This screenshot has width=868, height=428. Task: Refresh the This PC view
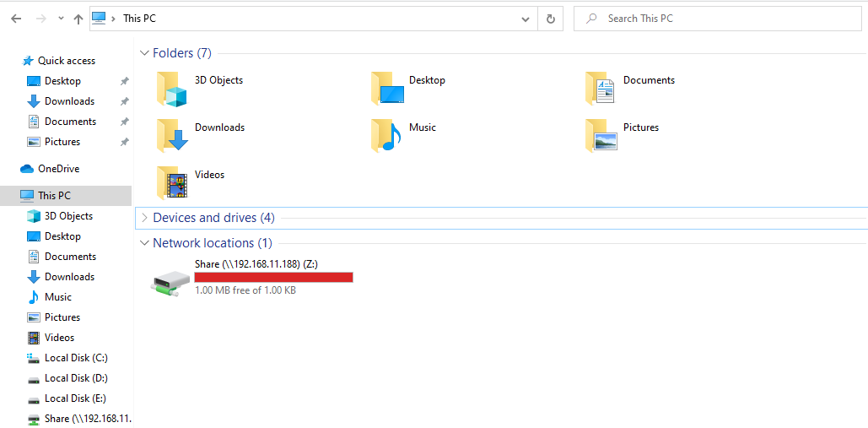click(x=550, y=19)
